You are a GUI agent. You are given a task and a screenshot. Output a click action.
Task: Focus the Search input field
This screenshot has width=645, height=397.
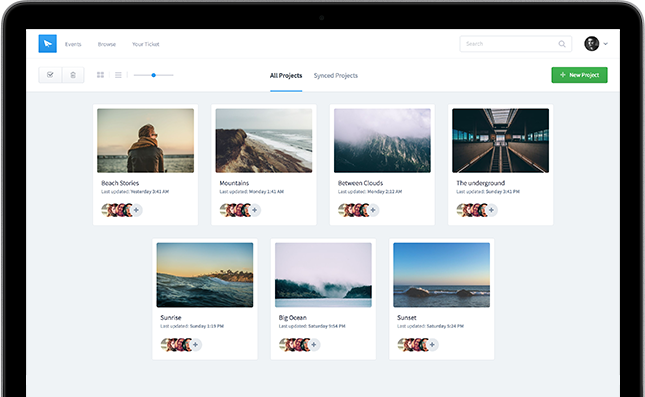pos(515,44)
